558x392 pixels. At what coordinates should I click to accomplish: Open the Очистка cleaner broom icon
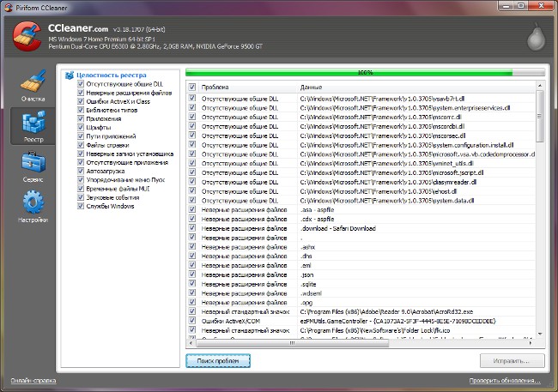[x=33, y=81]
